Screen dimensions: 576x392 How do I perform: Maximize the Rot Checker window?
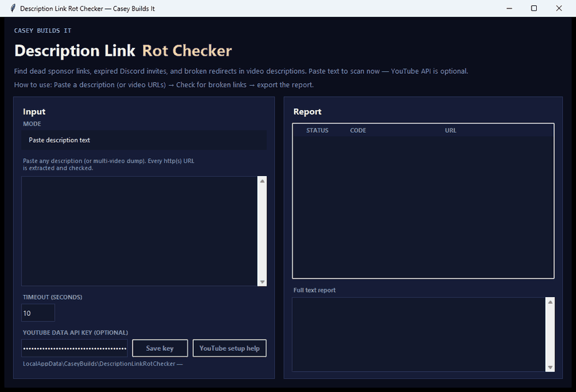[x=534, y=8]
